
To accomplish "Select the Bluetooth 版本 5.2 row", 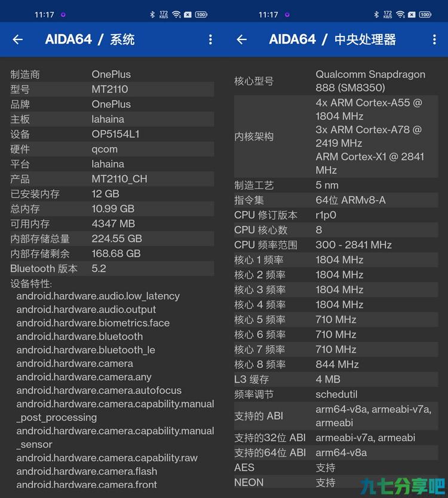I will coord(112,268).
